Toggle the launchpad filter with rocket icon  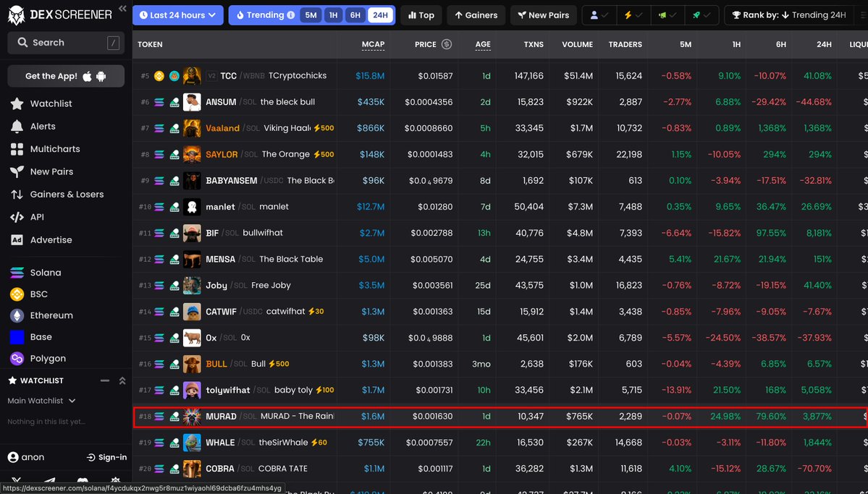point(701,15)
